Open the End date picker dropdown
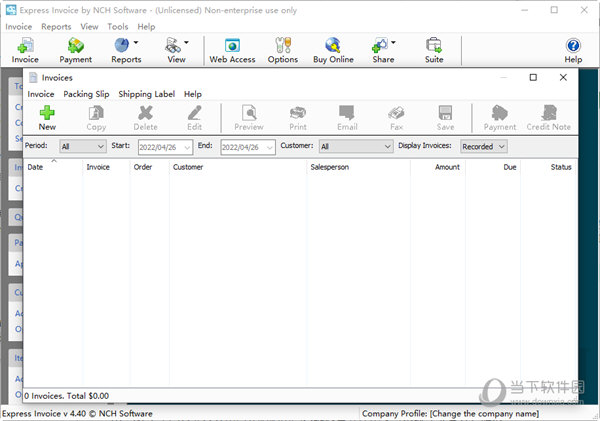The image size is (600, 421). [270, 147]
